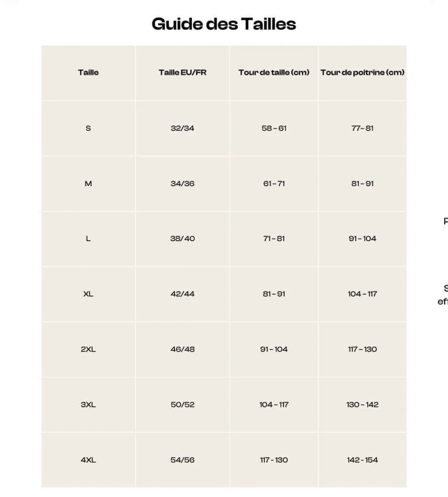This screenshot has width=448, height=497.
Task: Select the S size row label
Action: [88, 128]
